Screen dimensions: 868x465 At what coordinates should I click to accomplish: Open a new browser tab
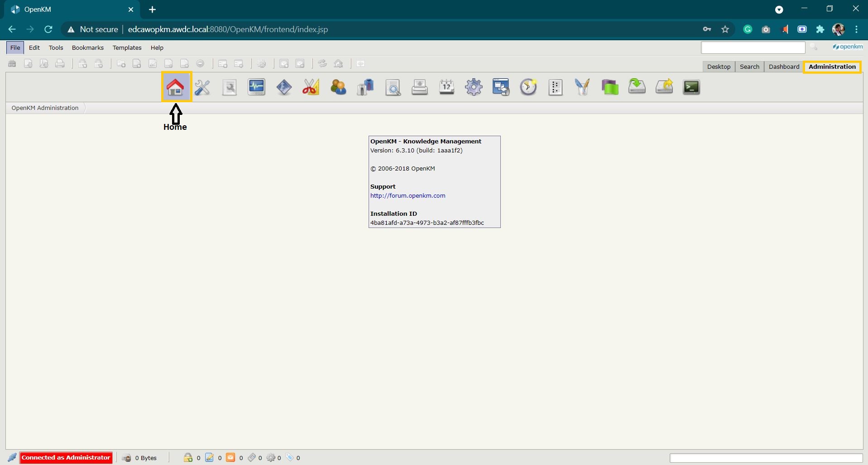tap(153, 9)
